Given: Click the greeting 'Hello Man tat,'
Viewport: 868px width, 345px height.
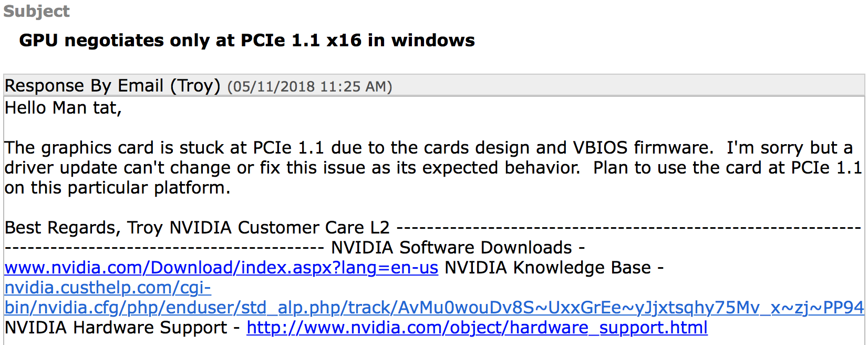Looking at the screenshot, I should pyautogui.click(x=63, y=108).
